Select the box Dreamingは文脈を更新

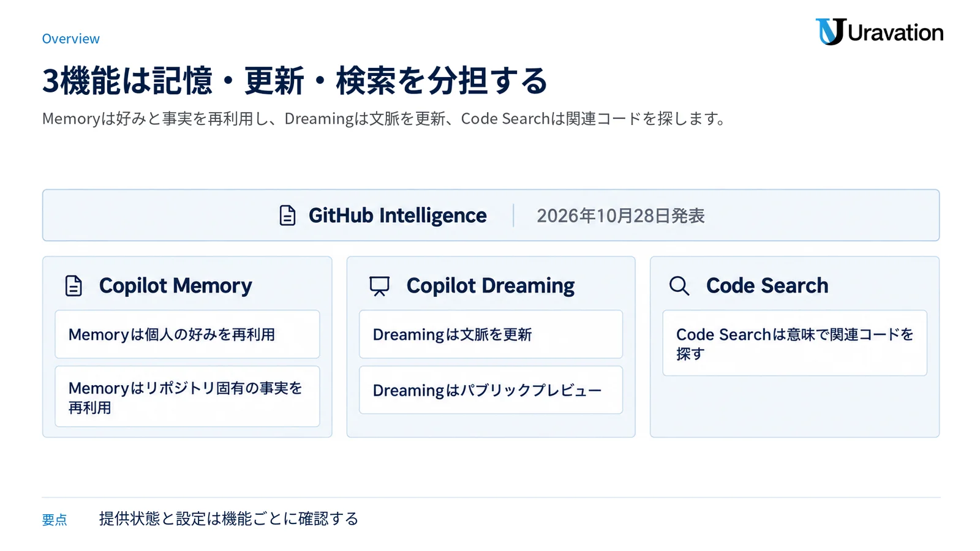[491, 334]
